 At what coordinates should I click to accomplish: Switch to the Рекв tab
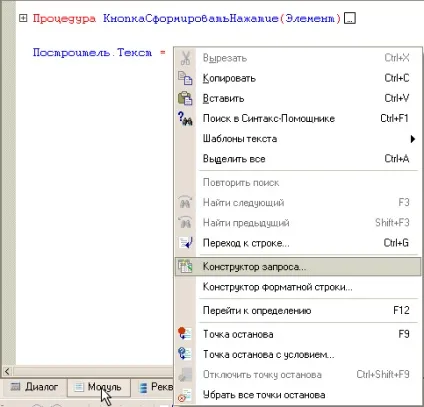click(x=153, y=387)
